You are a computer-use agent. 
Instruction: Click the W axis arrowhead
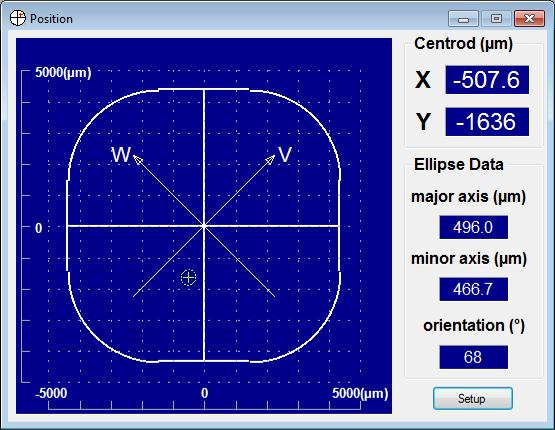tap(137, 160)
